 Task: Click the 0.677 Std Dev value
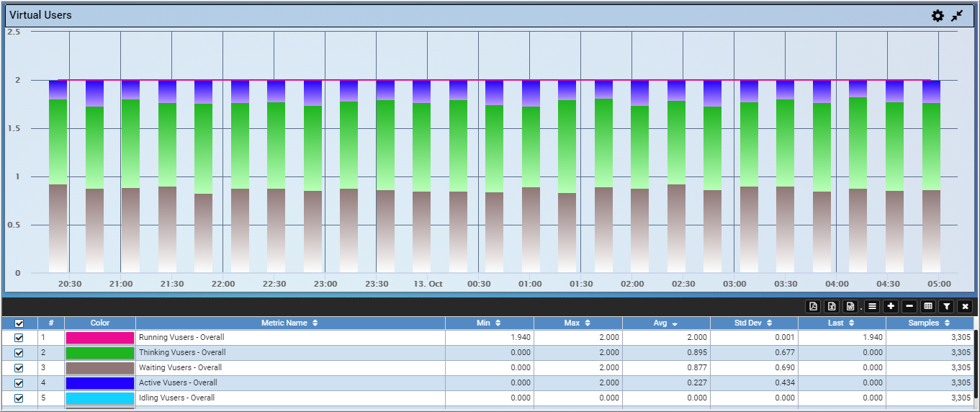[x=783, y=352]
